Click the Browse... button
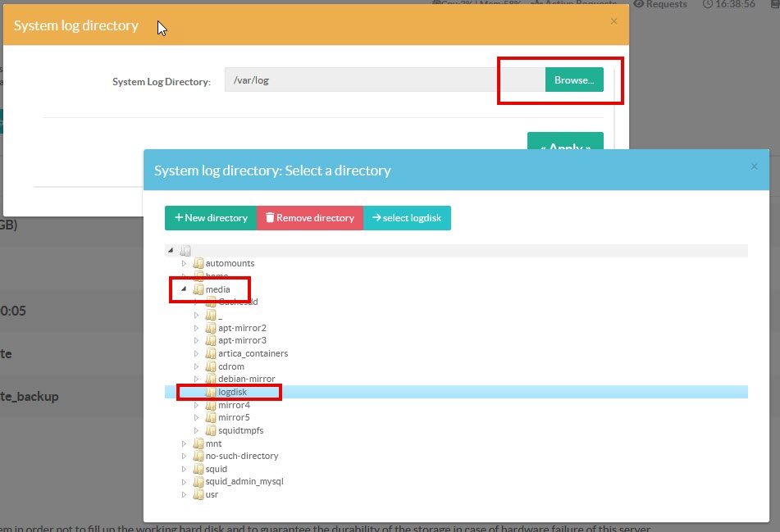The image size is (780, 532). tap(573, 80)
